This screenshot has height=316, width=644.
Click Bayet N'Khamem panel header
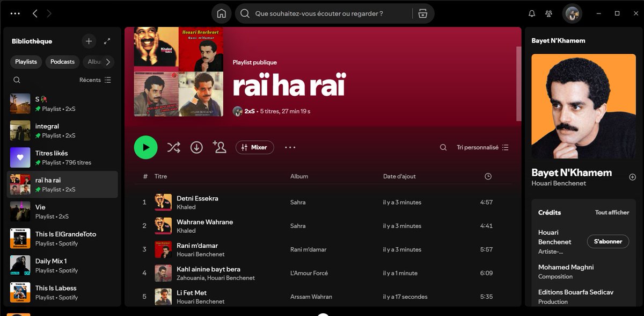click(x=558, y=41)
